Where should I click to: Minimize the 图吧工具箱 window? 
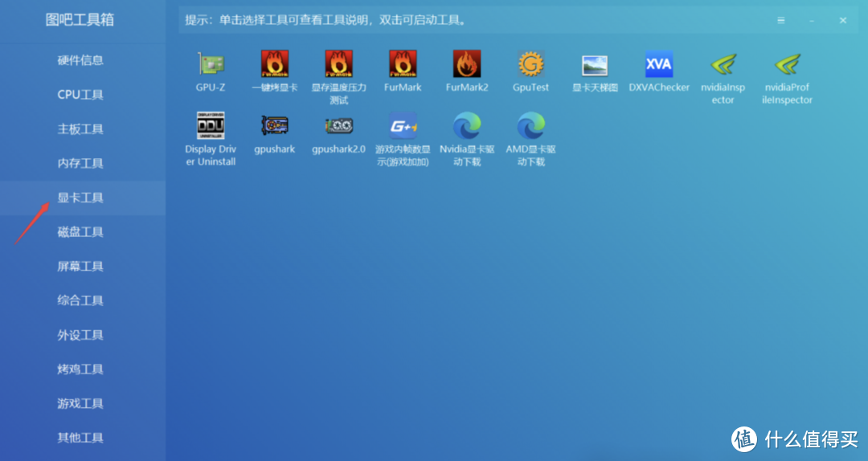[812, 20]
